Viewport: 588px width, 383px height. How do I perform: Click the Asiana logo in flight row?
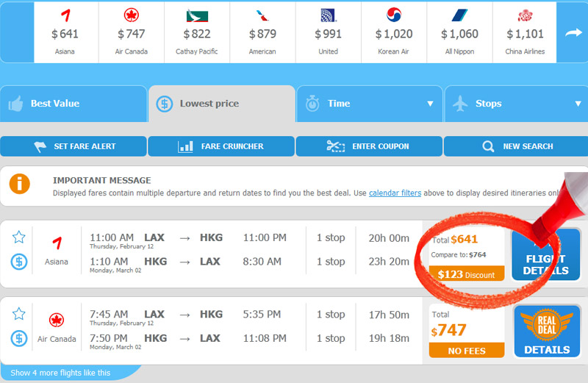pos(57,243)
